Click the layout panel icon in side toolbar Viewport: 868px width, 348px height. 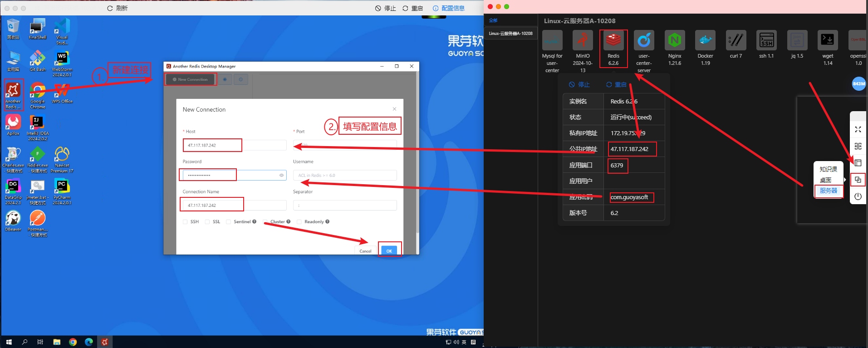pyautogui.click(x=858, y=163)
